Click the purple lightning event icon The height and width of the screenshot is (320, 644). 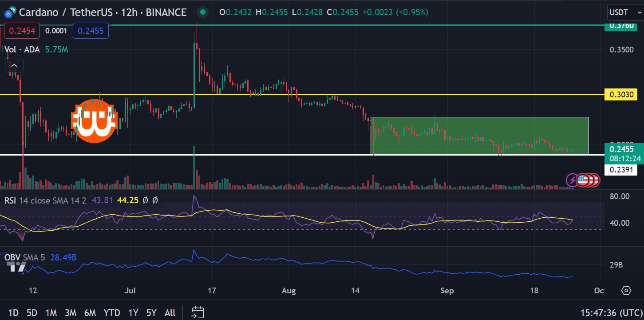[573, 180]
